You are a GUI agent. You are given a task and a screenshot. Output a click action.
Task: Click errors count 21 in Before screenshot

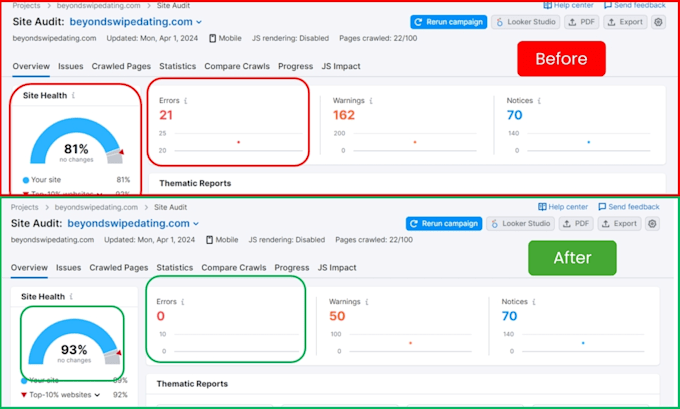pos(166,115)
